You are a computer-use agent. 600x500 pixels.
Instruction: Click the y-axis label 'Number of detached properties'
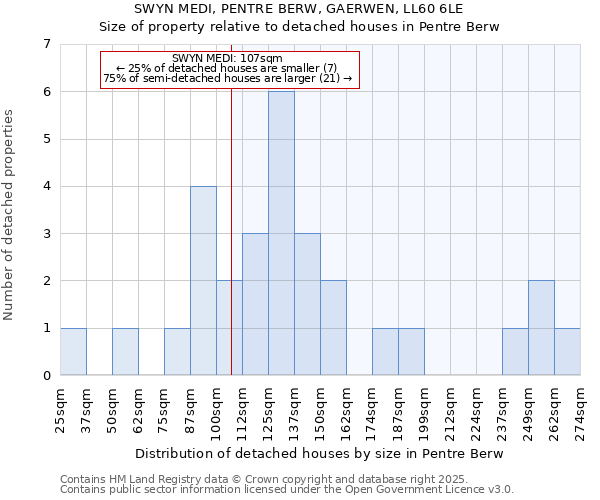coord(8,215)
